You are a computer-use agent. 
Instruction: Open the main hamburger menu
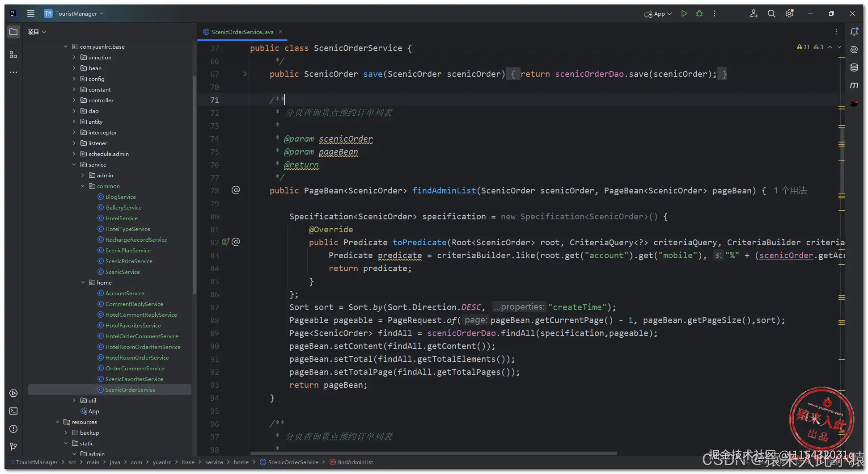30,13
